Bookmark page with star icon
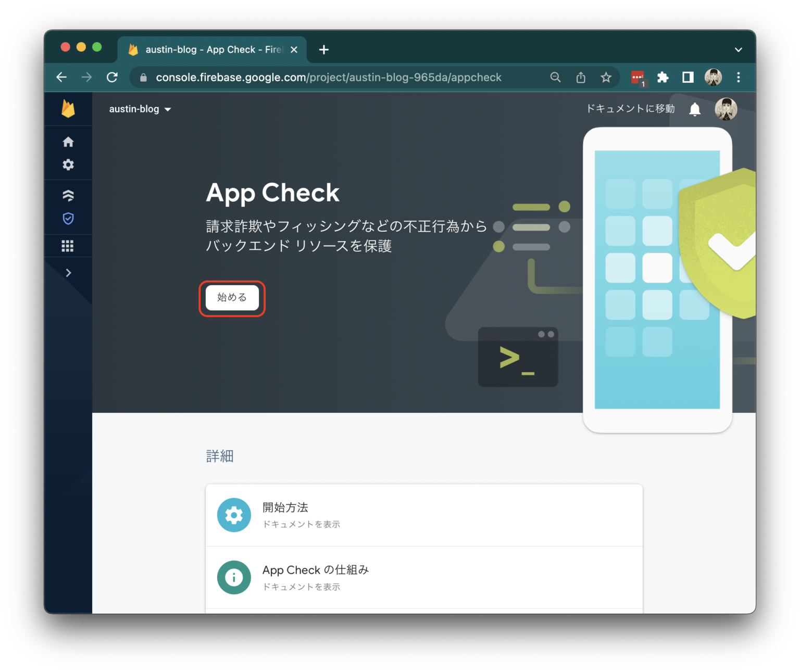This screenshot has width=800, height=672. click(x=606, y=78)
